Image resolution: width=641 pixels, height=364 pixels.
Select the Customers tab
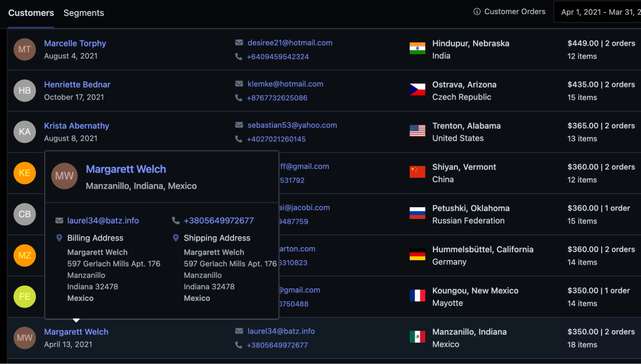[31, 13]
